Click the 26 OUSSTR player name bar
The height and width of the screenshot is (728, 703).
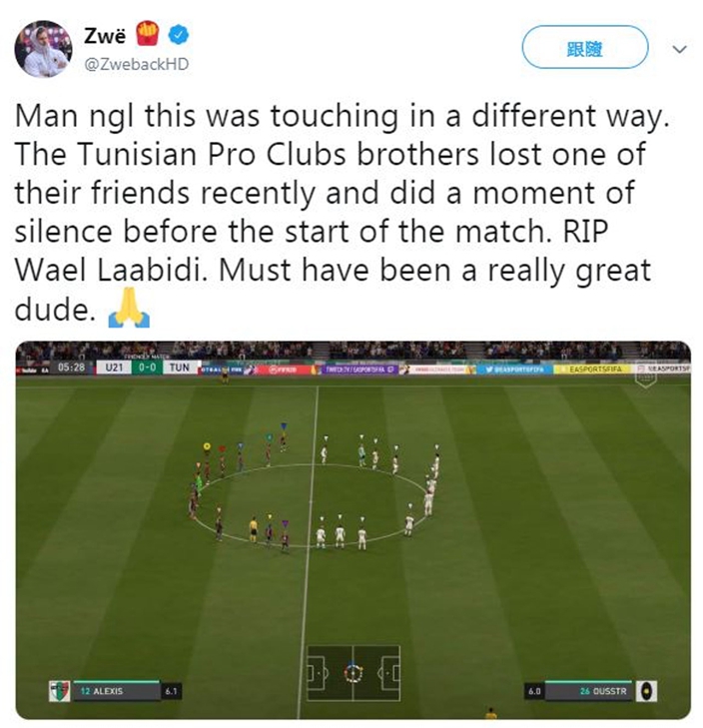[587, 691]
